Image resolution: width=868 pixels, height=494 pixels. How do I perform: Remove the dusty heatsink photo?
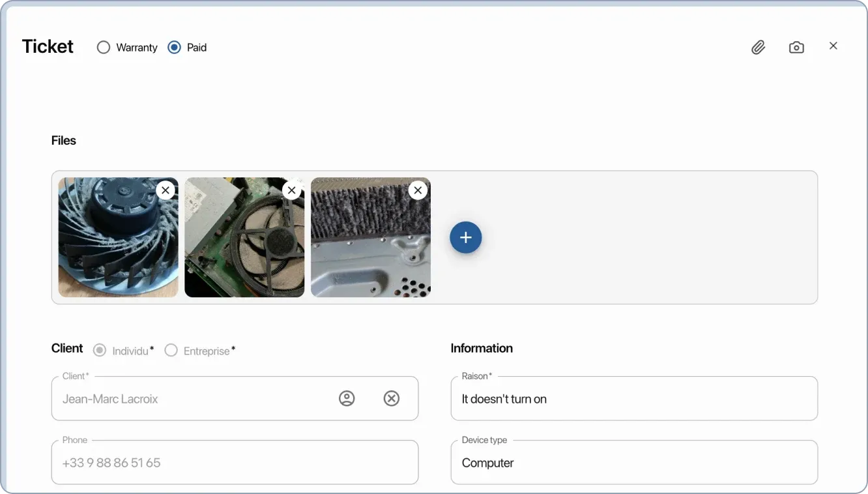pyautogui.click(x=418, y=190)
